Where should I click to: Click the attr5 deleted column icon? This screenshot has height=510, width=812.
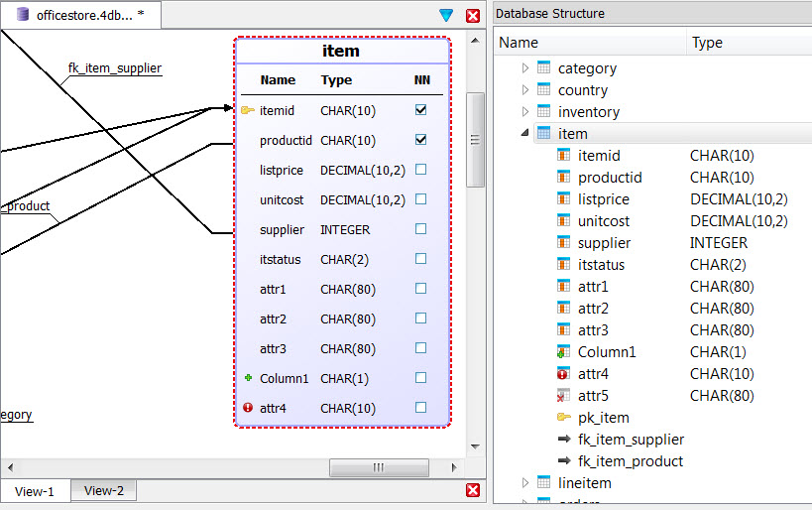click(563, 396)
